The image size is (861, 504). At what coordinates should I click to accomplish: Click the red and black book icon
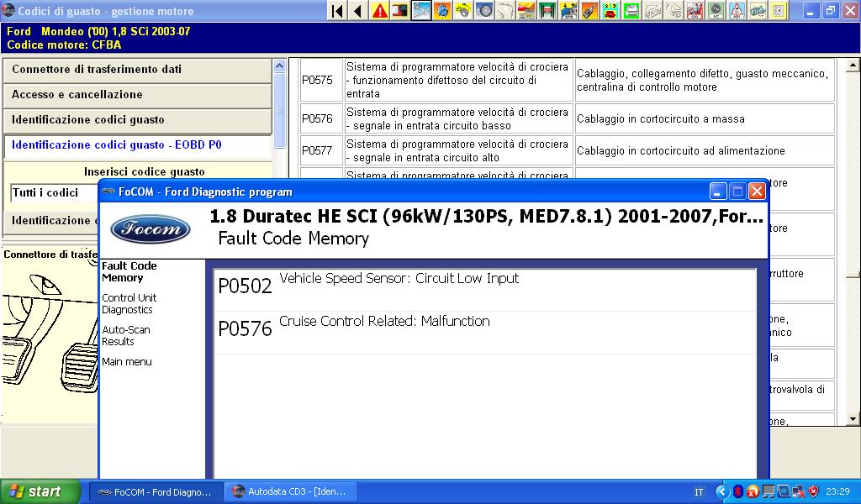[400, 10]
